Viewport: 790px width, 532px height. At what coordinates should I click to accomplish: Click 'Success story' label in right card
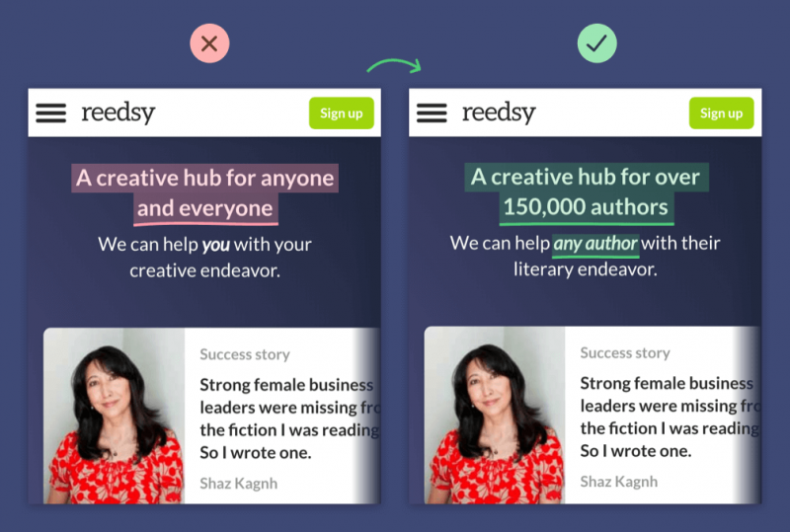[x=625, y=352]
